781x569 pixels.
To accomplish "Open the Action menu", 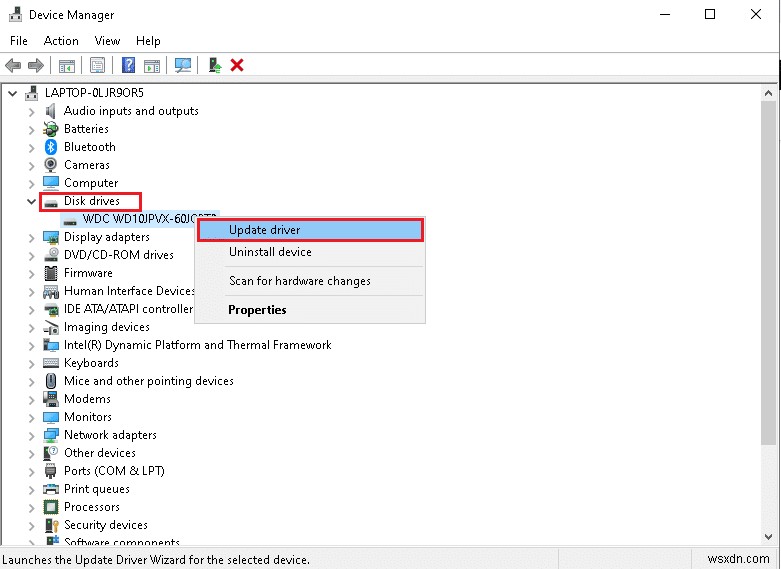I will 61,41.
